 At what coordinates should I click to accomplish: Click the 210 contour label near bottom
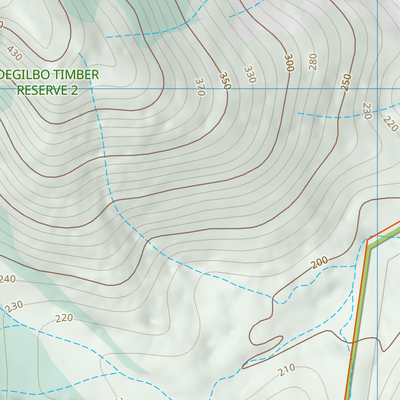[x=287, y=370]
